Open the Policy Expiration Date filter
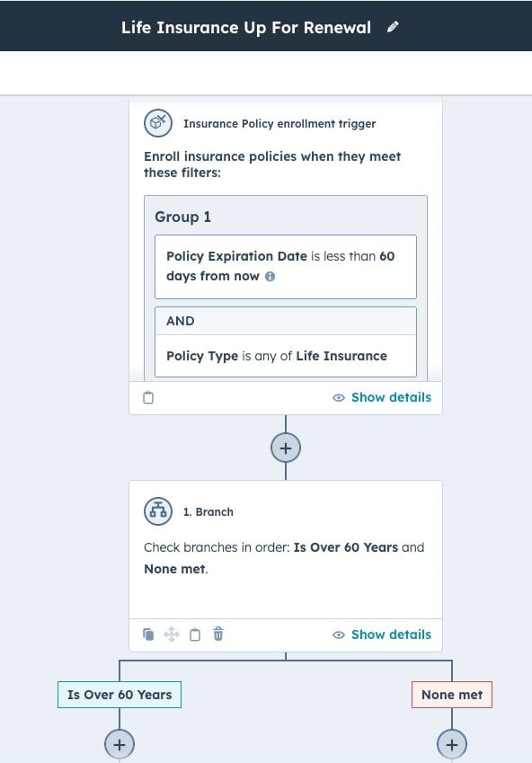 coord(286,267)
